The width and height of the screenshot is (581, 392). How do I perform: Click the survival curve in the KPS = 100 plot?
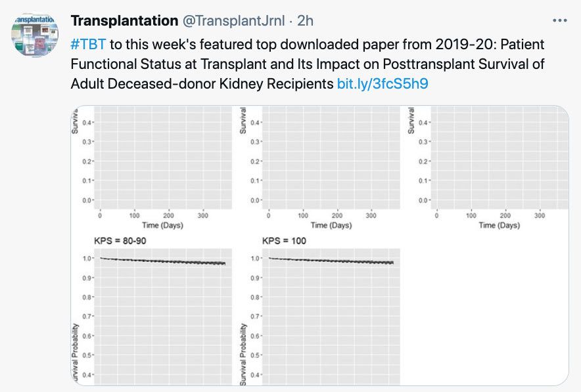pyautogui.click(x=332, y=261)
